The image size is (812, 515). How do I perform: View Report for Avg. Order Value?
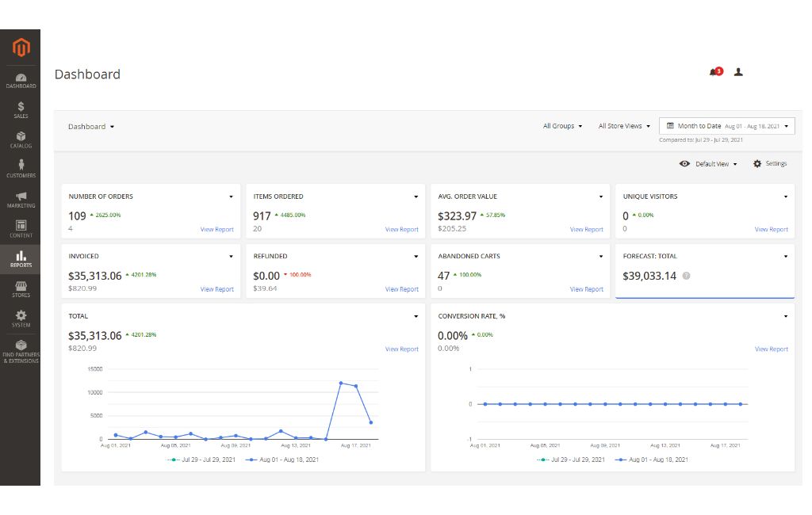pyautogui.click(x=587, y=229)
